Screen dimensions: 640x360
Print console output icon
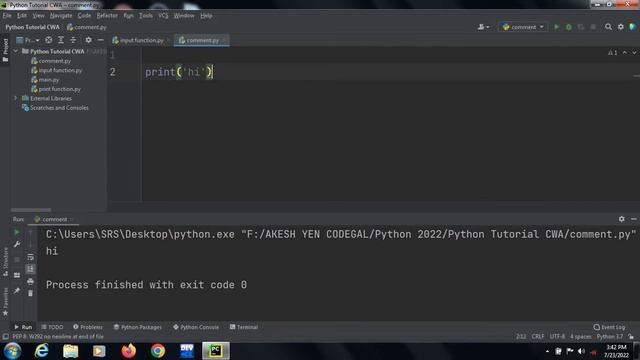click(30, 281)
